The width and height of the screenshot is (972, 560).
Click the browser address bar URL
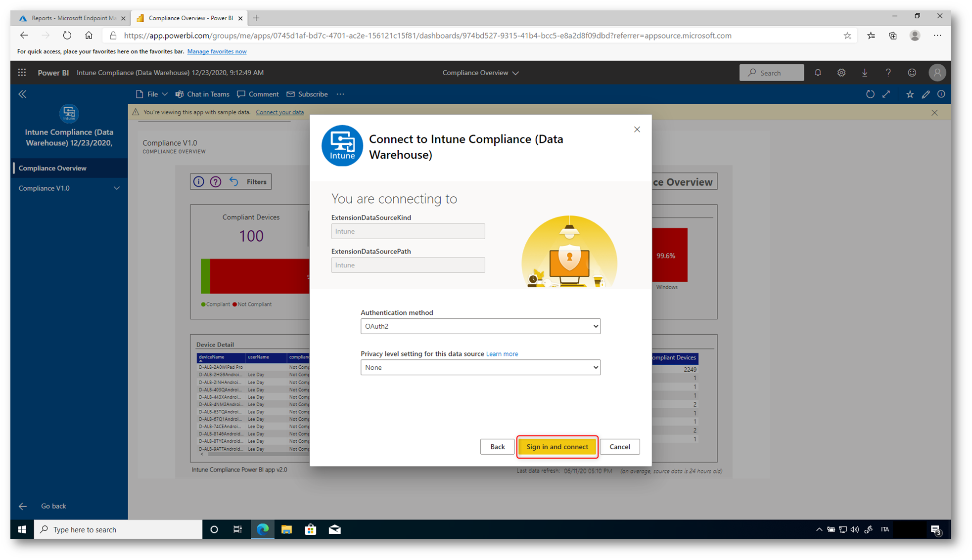click(x=427, y=36)
